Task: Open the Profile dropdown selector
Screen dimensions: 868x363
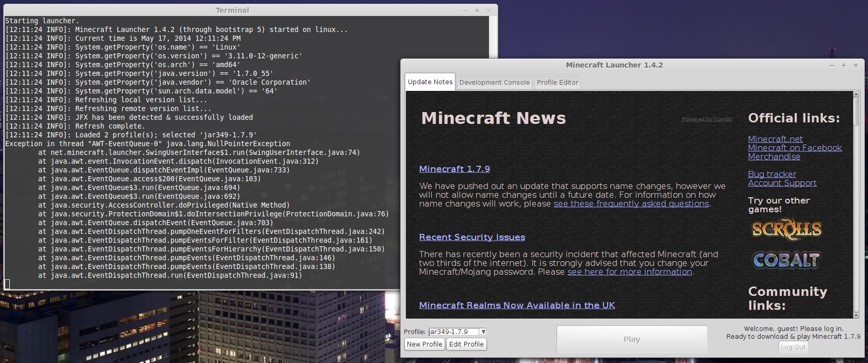Action: 483,332
